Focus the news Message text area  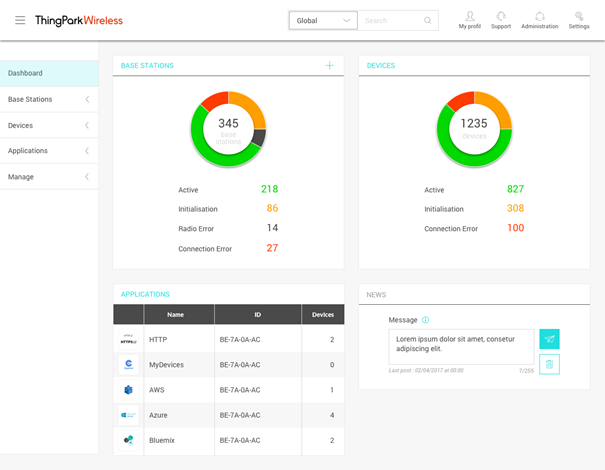[461, 347]
